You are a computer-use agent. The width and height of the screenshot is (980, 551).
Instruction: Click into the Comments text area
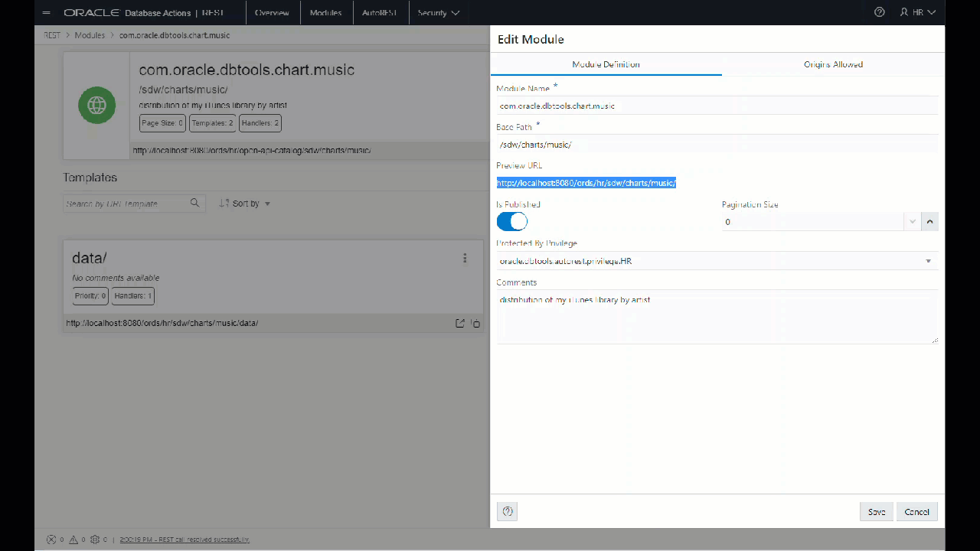[717, 317]
